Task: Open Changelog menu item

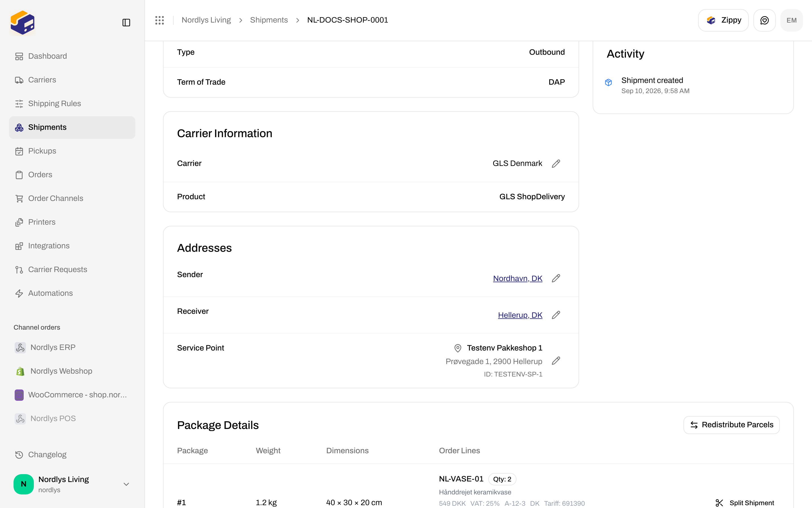Action: (72, 455)
